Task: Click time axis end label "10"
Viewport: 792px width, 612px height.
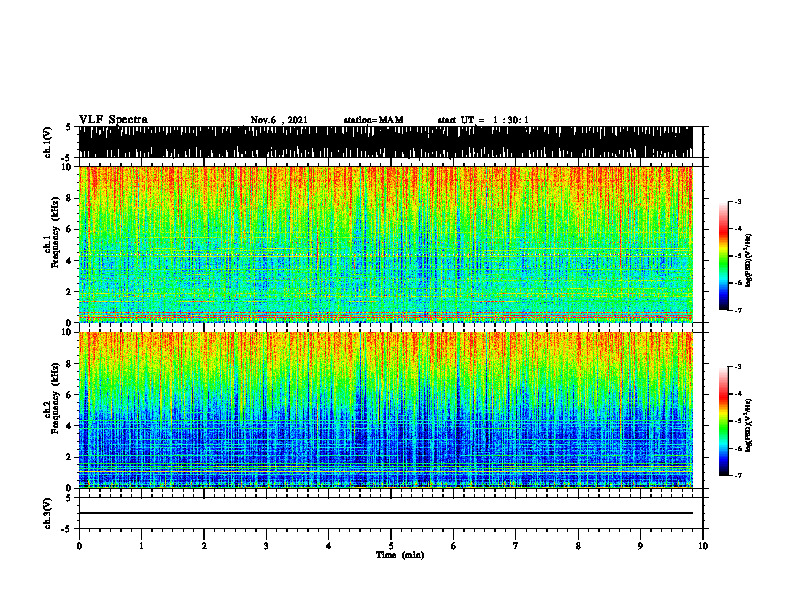Action: (x=703, y=546)
